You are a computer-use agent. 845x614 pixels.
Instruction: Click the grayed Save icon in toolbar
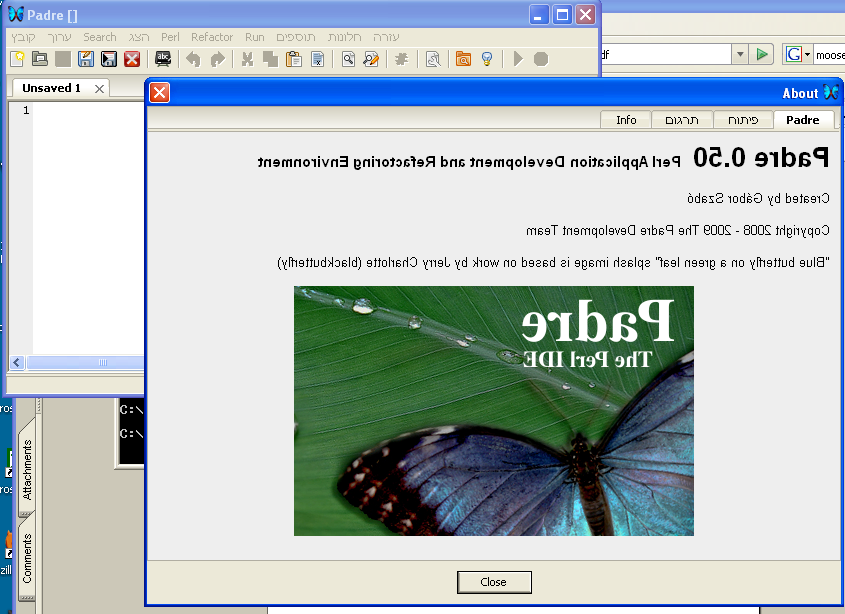(63, 58)
